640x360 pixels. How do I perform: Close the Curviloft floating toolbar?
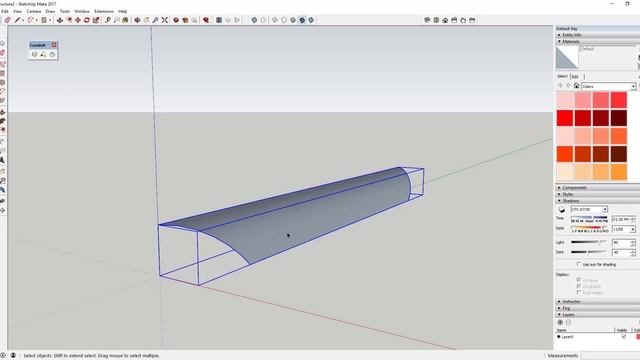54,45
